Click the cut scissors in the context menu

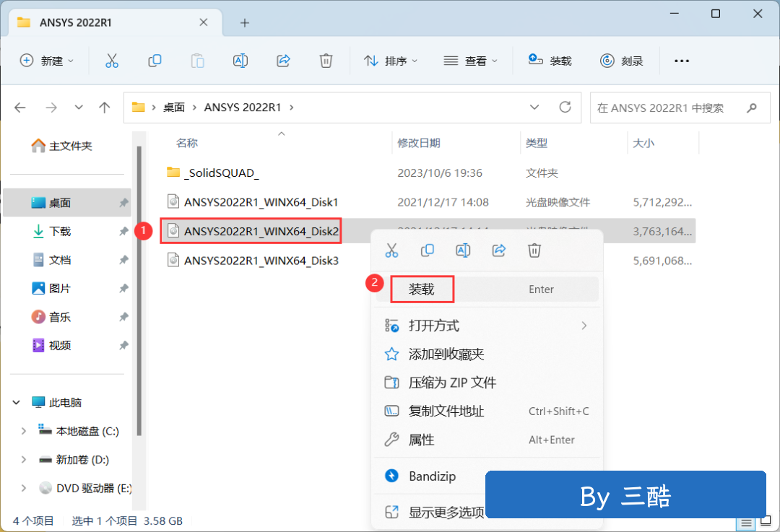391,250
